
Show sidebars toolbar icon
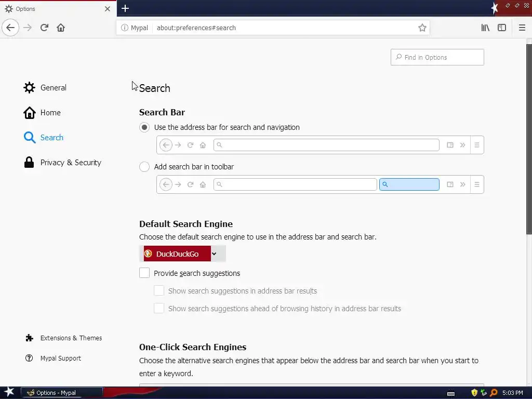click(x=502, y=28)
